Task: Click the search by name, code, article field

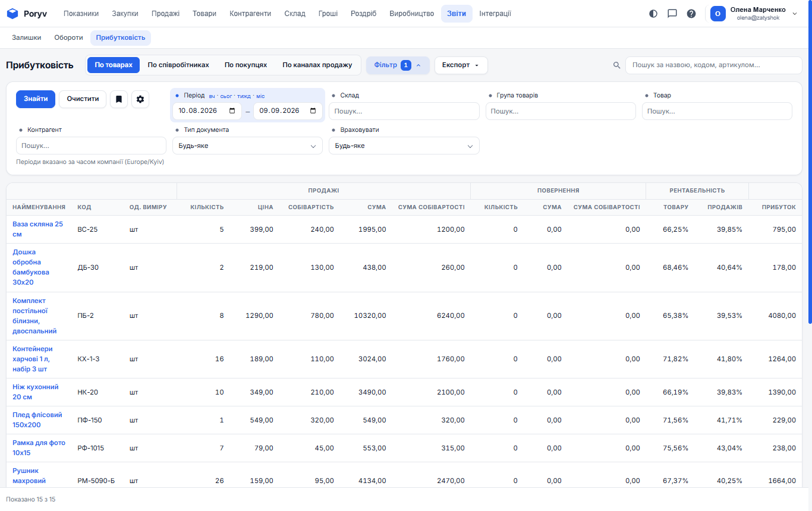Action: 714,65
